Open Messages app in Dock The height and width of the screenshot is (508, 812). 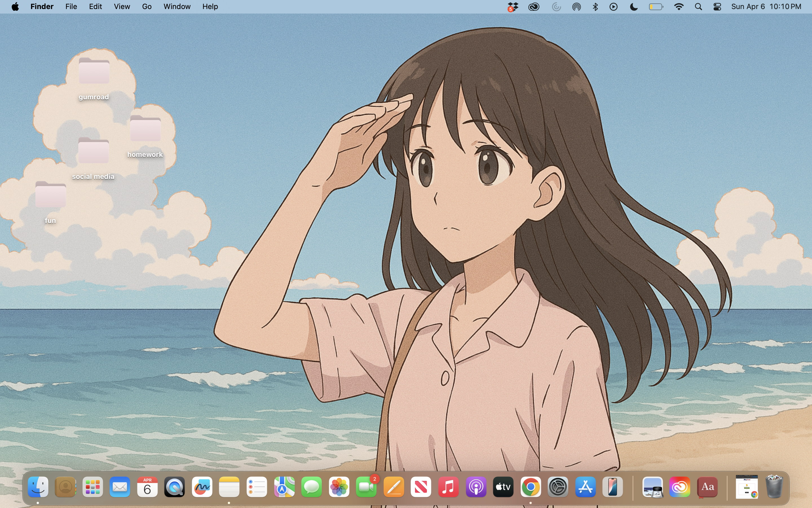(x=311, y=487)
